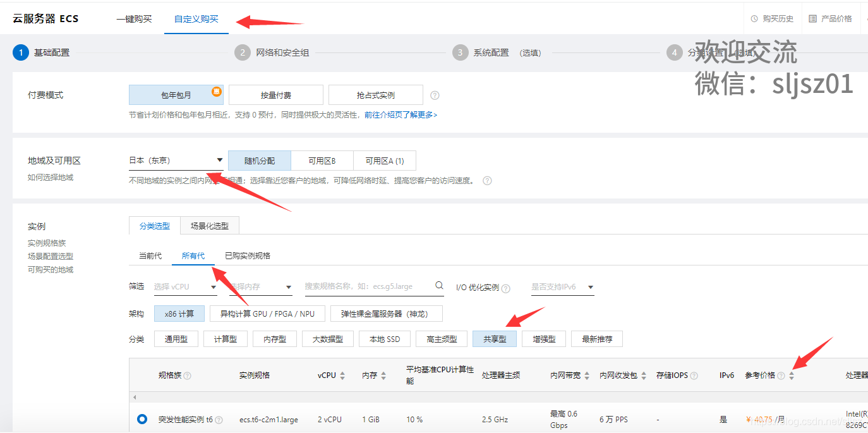Select 计算型 category button
This screenshot has height=433, width=868.
[226, 339]
